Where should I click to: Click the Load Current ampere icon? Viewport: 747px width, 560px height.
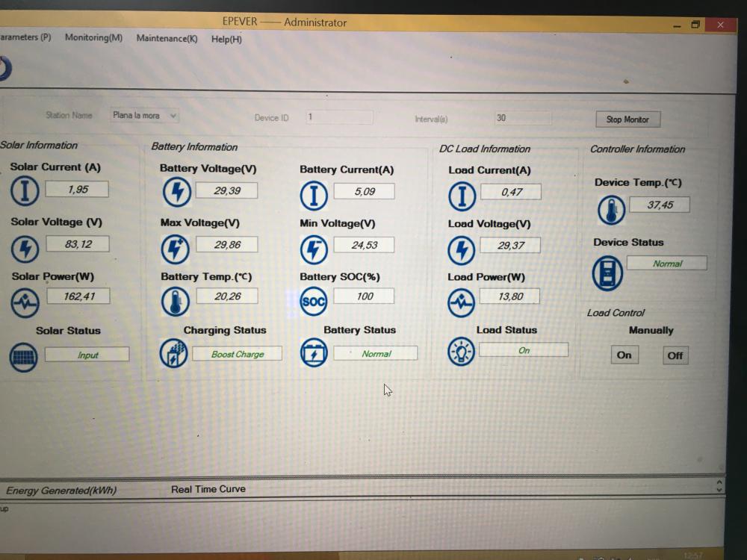[x=462, y=196]
